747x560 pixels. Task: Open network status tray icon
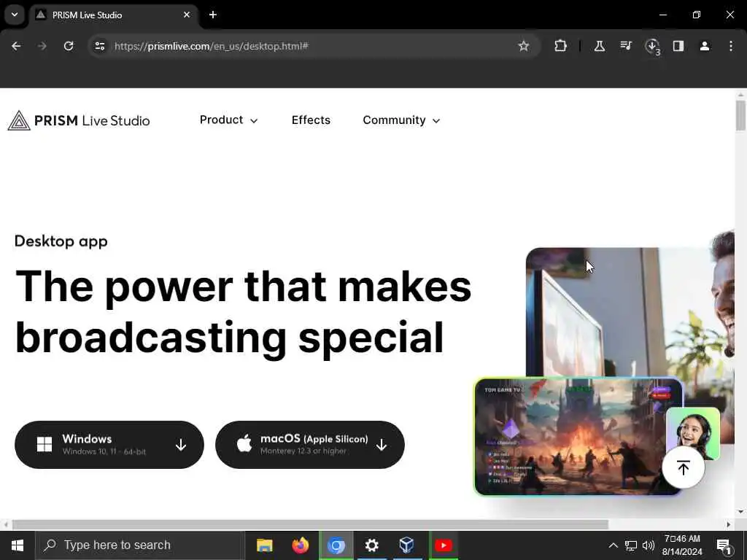(631, 545)
